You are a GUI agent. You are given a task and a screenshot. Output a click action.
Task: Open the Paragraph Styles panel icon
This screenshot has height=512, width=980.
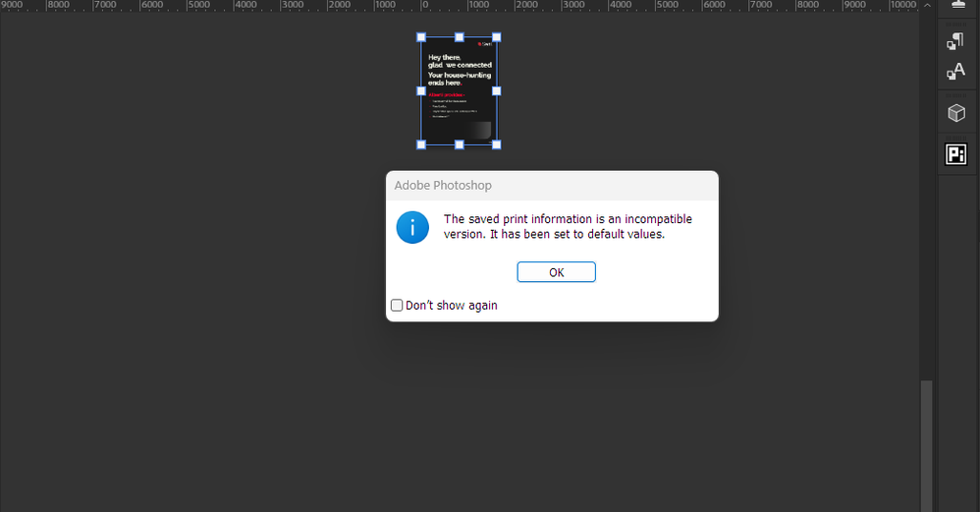(955, 41)
